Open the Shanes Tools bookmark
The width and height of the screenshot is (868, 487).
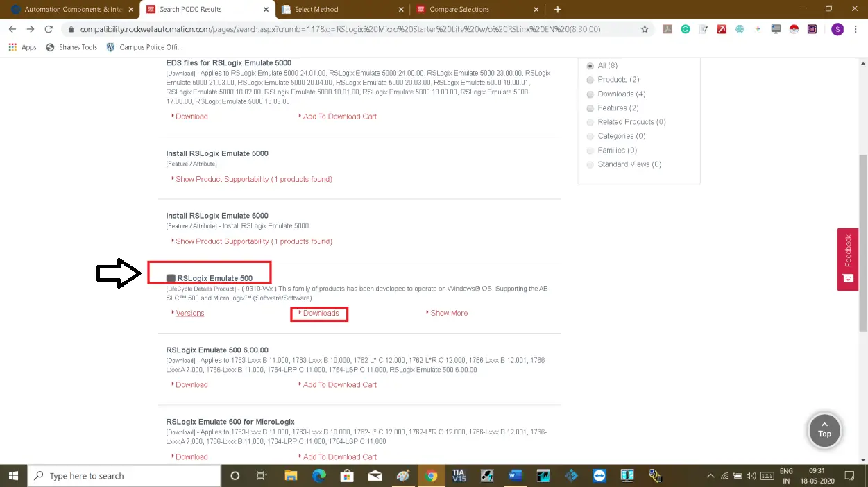(71, 47)
